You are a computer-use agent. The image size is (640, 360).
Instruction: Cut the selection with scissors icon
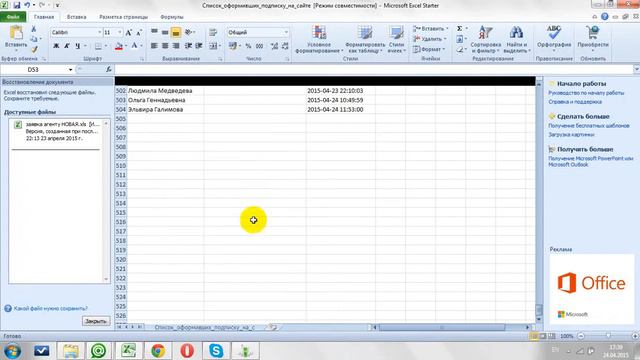point(34,29)
